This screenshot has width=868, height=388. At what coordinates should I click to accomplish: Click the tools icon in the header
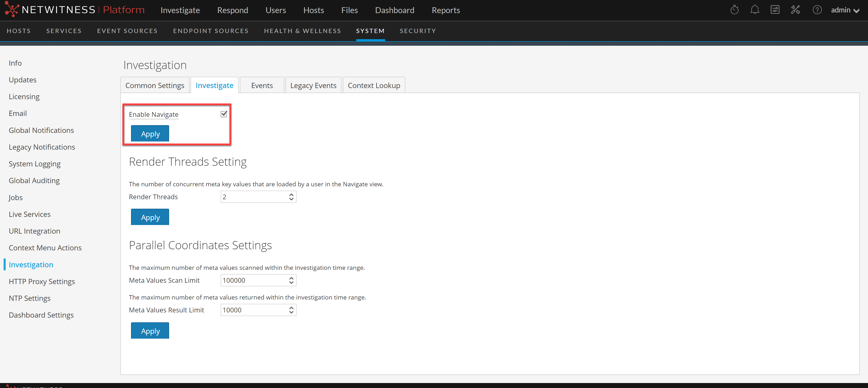pos(796,10)
